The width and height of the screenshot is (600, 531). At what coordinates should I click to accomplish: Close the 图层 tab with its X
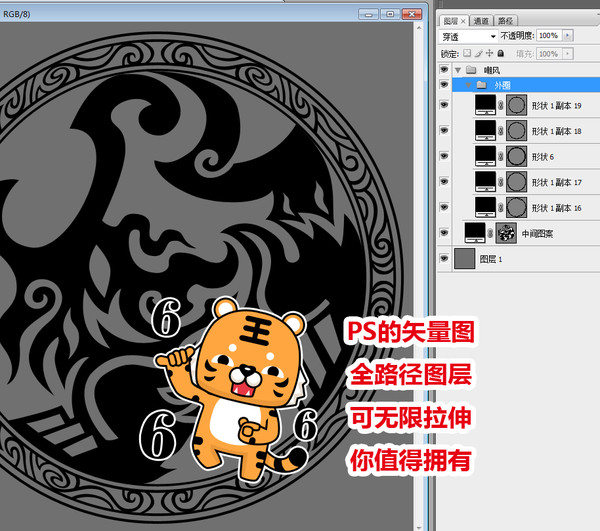pyautogui.click(x=463, y=21)
